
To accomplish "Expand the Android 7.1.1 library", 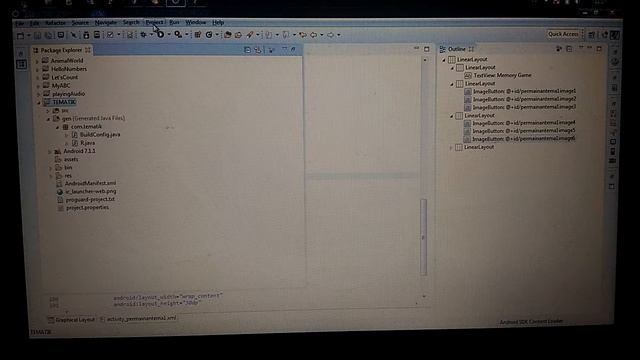I will (50, 152).
